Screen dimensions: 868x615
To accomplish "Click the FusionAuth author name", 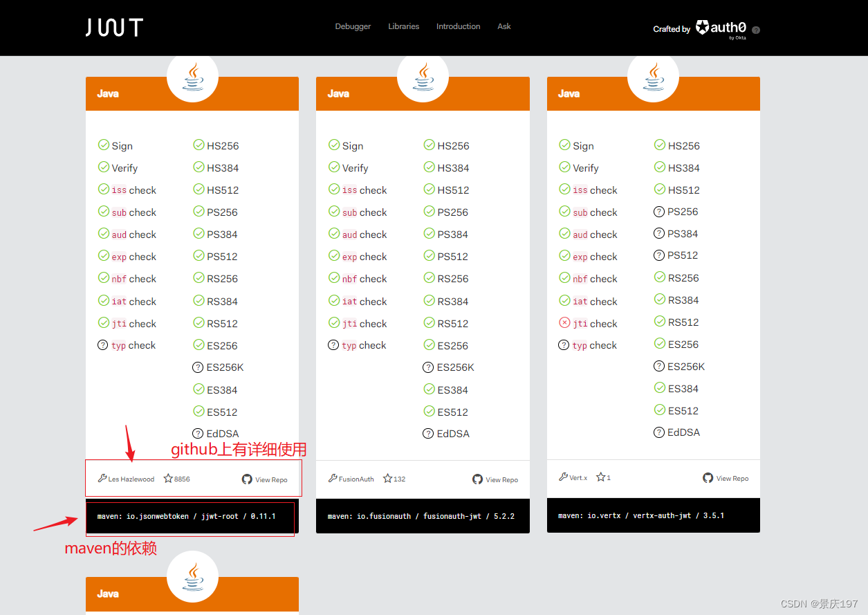I will tap(356, 479).
